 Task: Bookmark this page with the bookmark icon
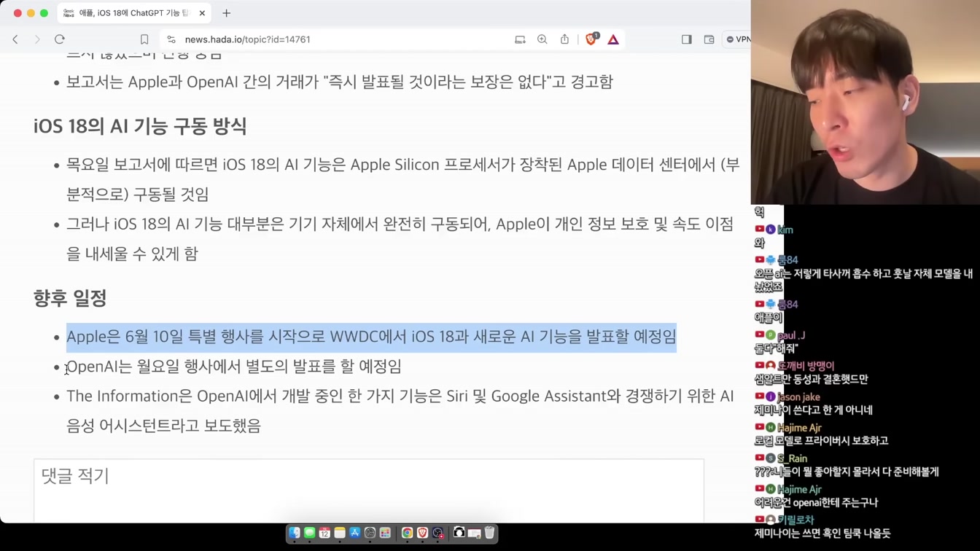click(x=144, y=39)
